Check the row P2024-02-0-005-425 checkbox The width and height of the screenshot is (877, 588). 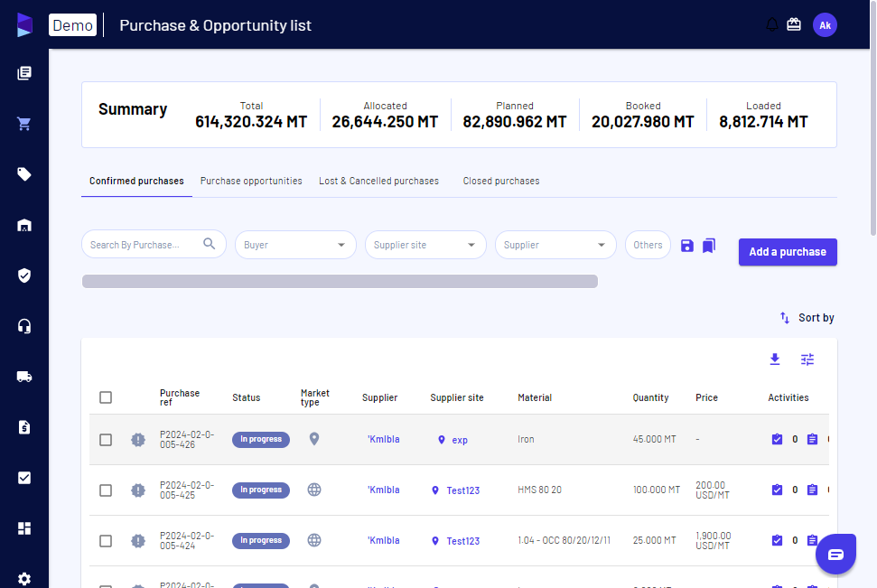[x=106, y=490]
